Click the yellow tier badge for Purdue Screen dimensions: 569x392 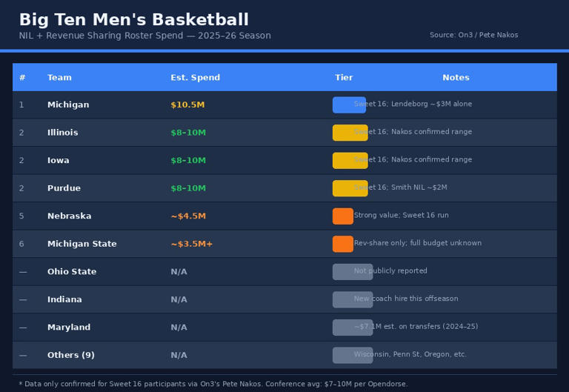tap(350, 188)
